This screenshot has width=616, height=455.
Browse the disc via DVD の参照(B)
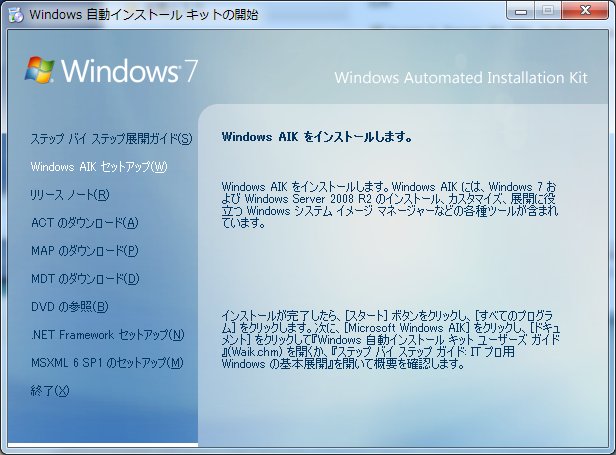pyautogui.click(x=69, y=306)
